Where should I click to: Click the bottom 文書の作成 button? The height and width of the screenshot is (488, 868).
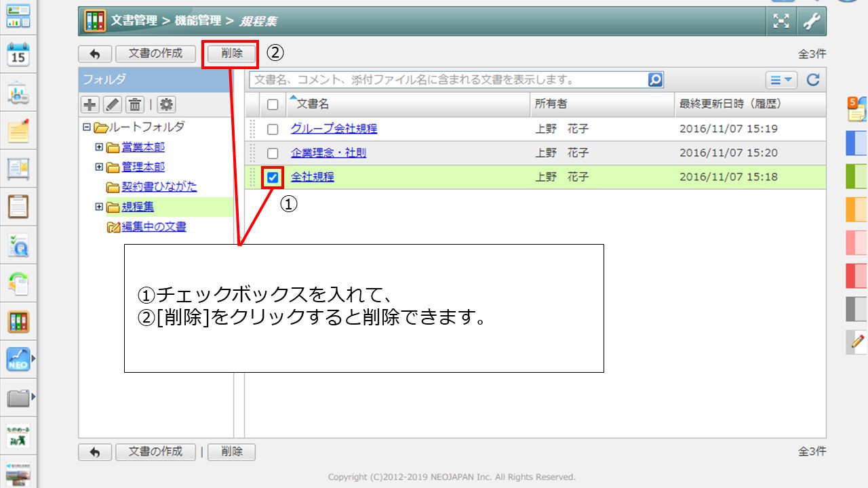point(156,452)
